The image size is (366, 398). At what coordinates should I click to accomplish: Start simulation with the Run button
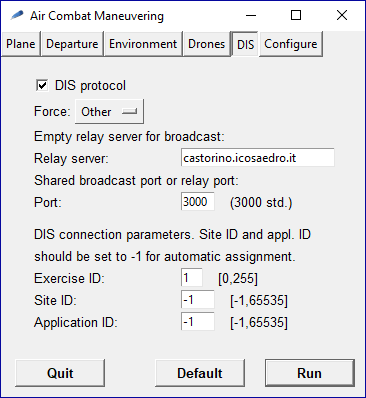point(310,373)
